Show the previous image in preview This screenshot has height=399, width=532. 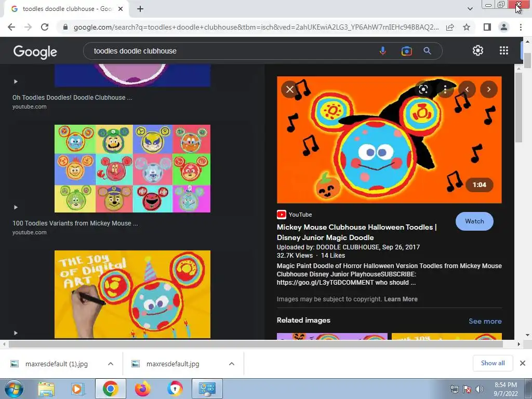point(467,89)
